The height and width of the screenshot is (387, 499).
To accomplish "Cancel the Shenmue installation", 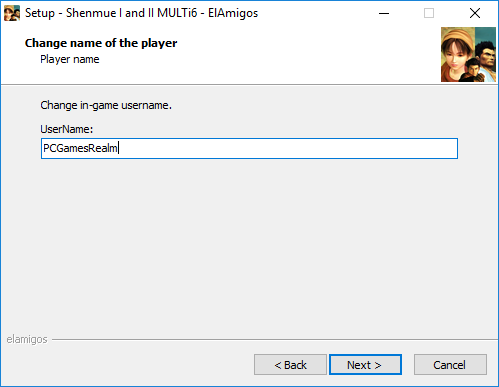I will pyautogui.click(x=450, y=365).
